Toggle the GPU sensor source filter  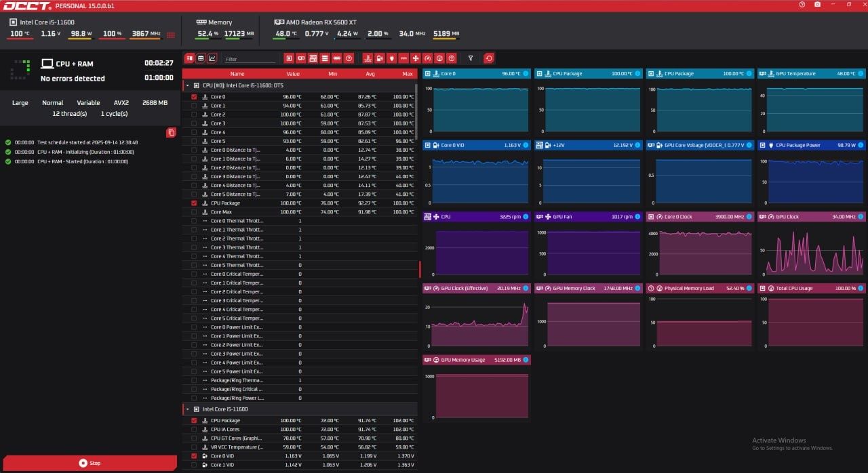click(301, 58)
